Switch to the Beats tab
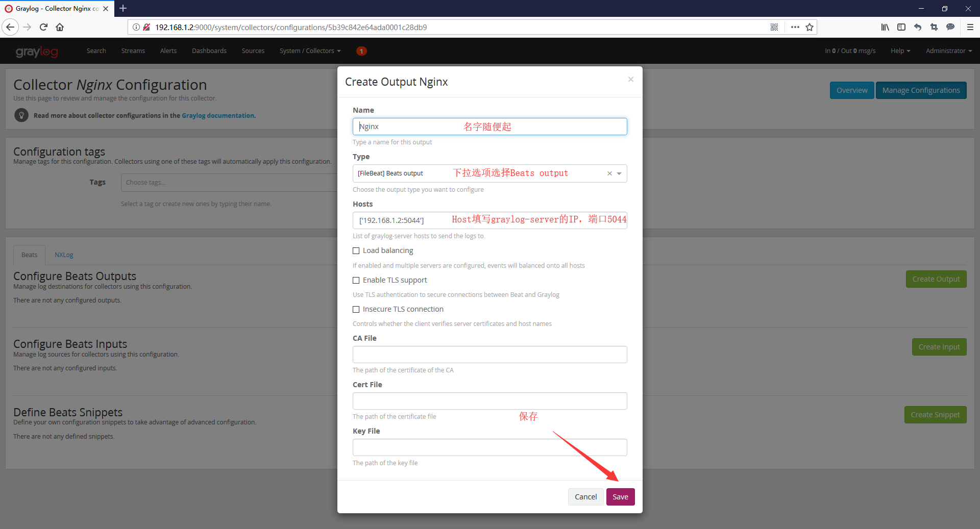Image resolution: width=980 pixels, height=529 pixels. pyautogui.click(x=29, y=255)
